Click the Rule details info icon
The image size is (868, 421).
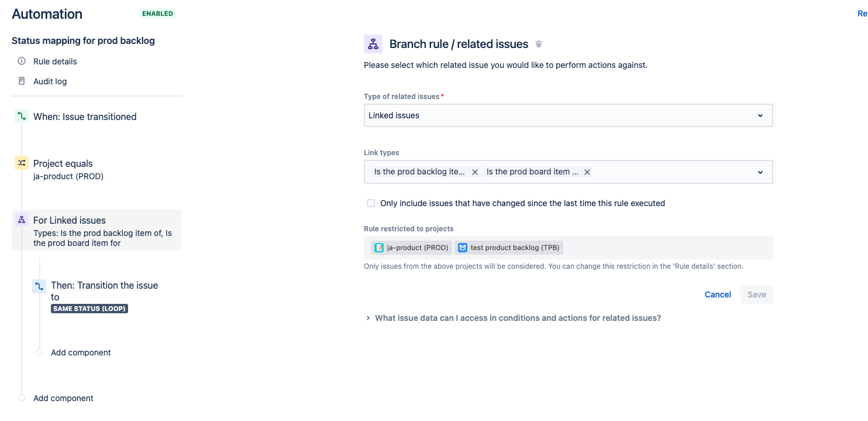(x=22, y=61)
